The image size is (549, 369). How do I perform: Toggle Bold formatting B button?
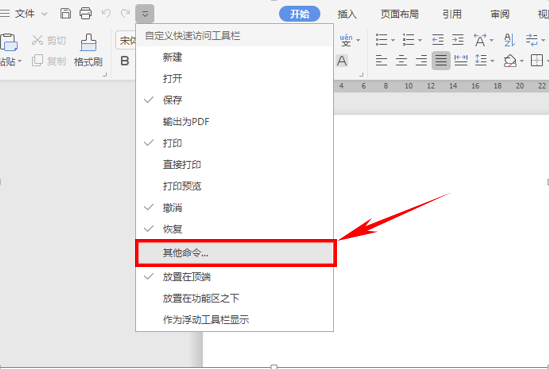[125, 61]
